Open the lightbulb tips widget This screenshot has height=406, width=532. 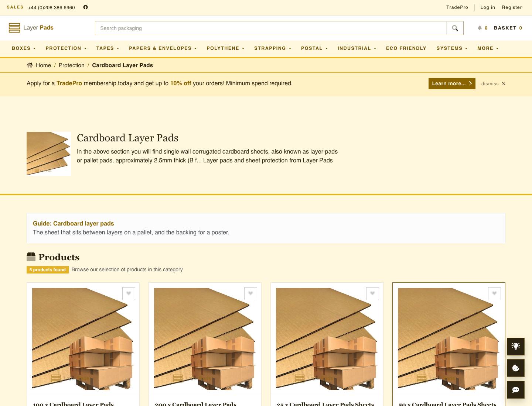(x=516, y=346)
